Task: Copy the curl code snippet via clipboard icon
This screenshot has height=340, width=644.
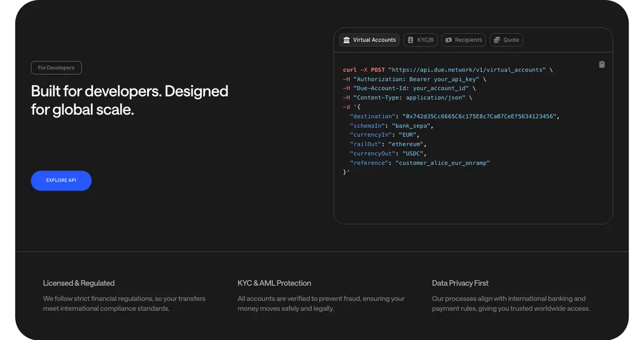Action: point(602,64)
